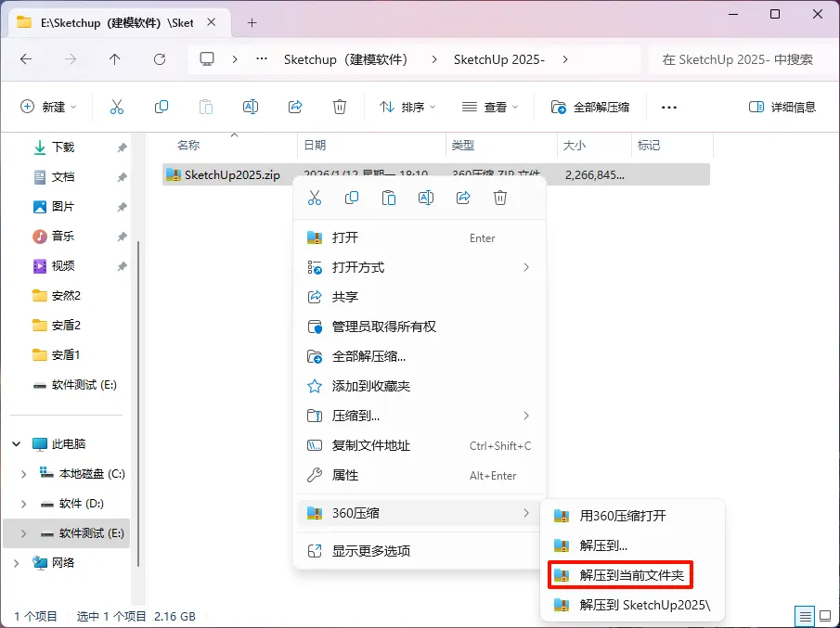
Task: Go up one folder level
Action: [x=115, y=59]
